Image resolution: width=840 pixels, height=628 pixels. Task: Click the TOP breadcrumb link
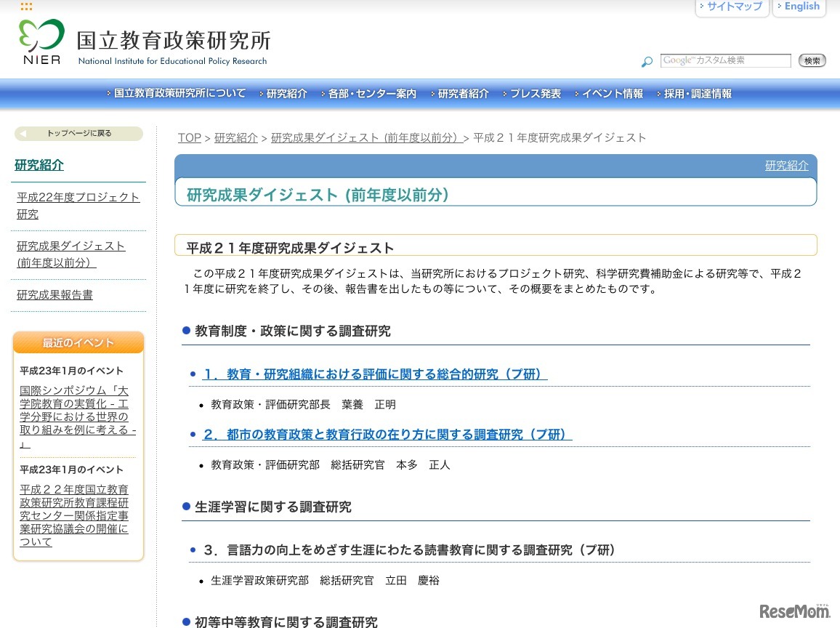(189, 138)
